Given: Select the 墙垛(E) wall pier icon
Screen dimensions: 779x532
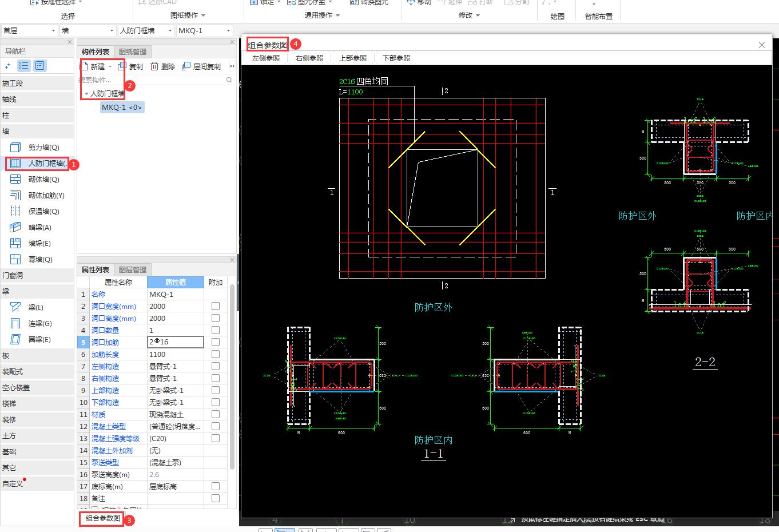Looking at the screenshot, I should click(15, 244).
